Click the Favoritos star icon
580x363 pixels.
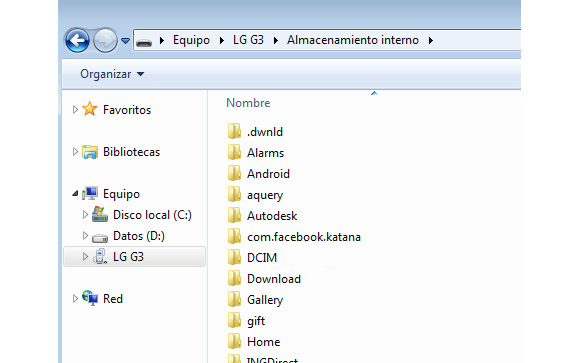(90, 109)
